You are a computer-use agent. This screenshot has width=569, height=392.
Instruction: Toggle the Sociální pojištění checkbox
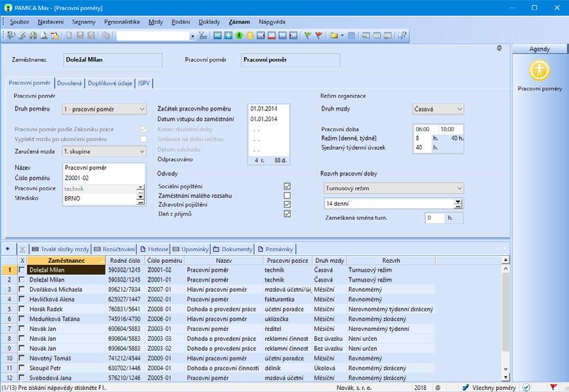coord(287,186)
